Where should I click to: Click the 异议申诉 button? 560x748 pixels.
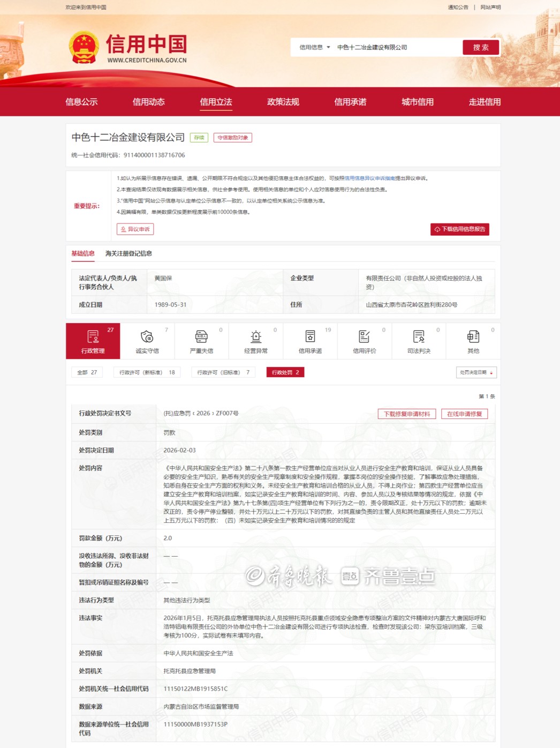[x=135, y=229]
